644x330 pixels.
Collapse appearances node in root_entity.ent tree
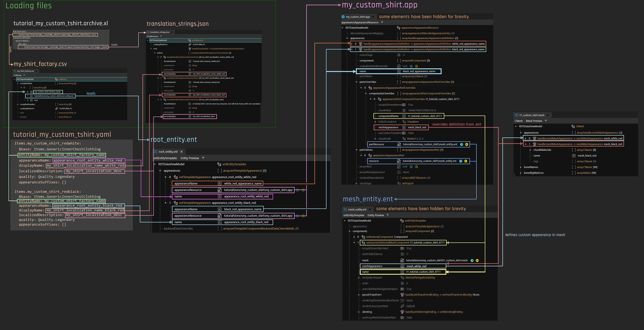point(160,171)
